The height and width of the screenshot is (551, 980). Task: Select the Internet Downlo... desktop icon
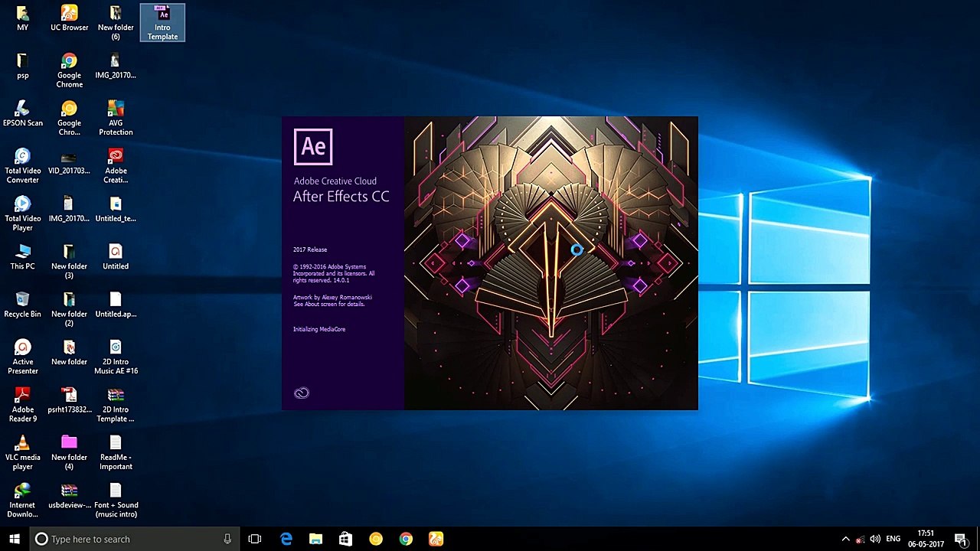click(22, 500)
